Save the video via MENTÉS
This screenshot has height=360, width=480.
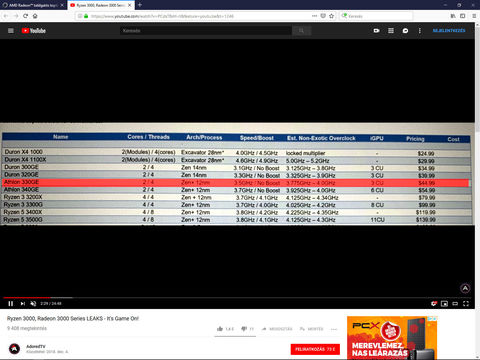tap(312, 329)
